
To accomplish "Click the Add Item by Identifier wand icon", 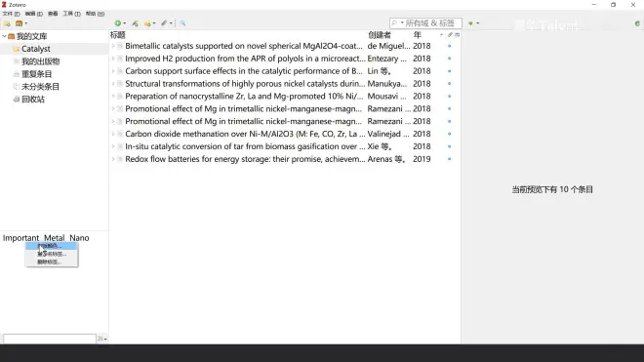I will [x=135, y=23].
